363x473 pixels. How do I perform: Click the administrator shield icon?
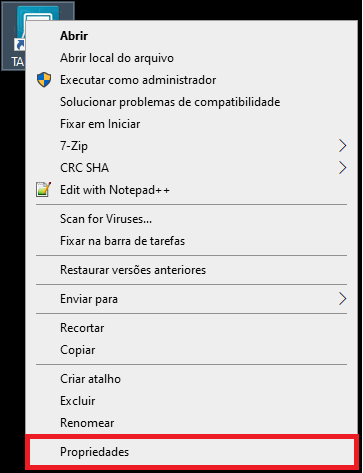pyautogui.click(x=44, y=80)
